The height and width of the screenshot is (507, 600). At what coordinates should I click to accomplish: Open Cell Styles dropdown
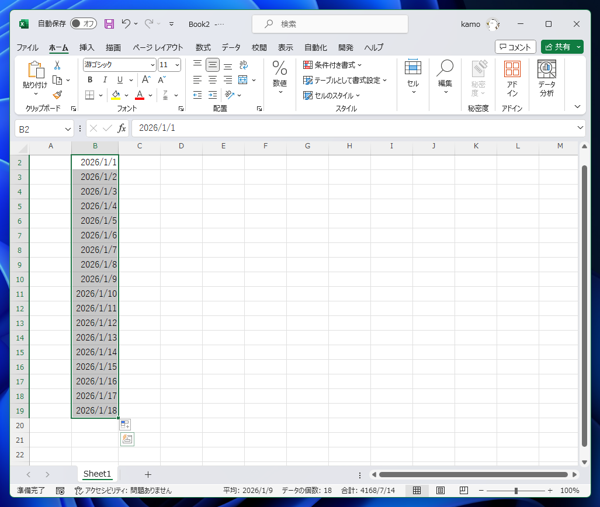click(x=331, y=95)
